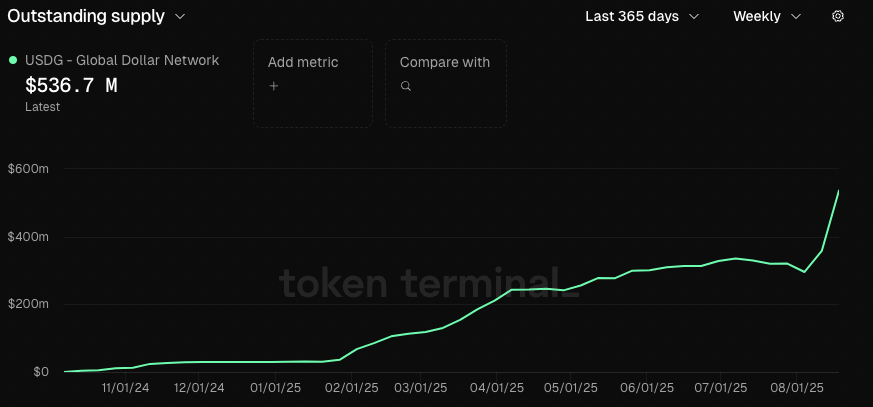This screenshot has height=407, width=873.
Task: Click the $536.7 M latest value
Action: [x=71, y=85]
